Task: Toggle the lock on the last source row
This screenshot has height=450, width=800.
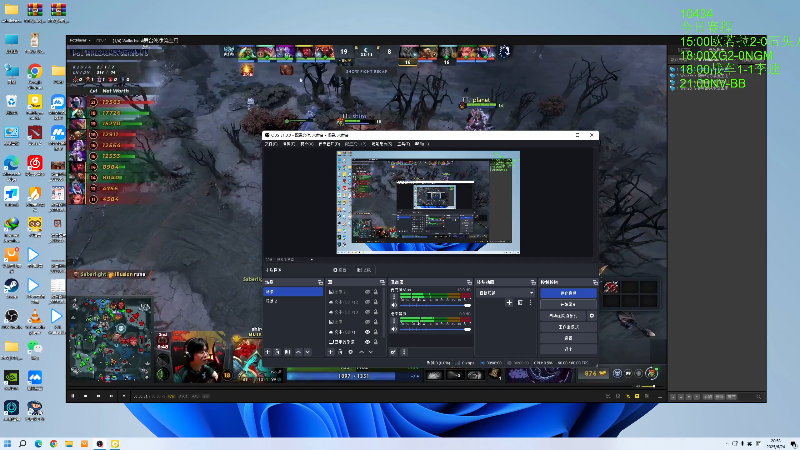Action: pos(376,342)
